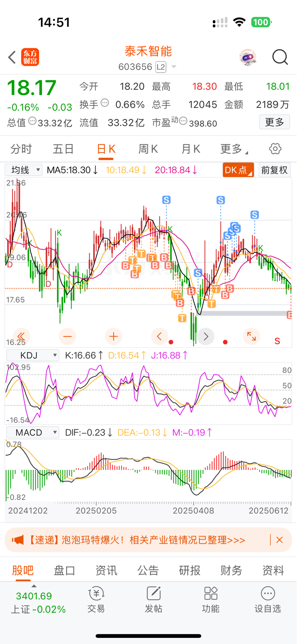Tap the pink MA20 18.84 value
The image size is (297, 644).
pyautogui.click(x=177, y=170)
